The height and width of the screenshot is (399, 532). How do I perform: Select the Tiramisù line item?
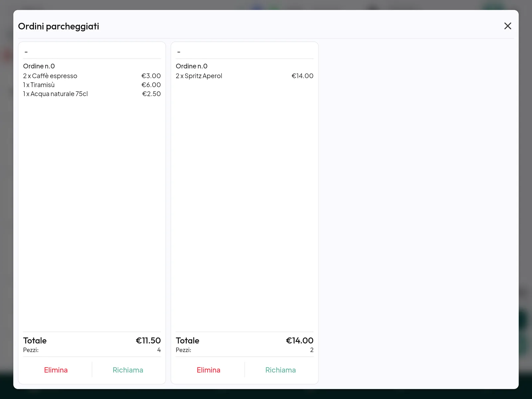[92, 85]
